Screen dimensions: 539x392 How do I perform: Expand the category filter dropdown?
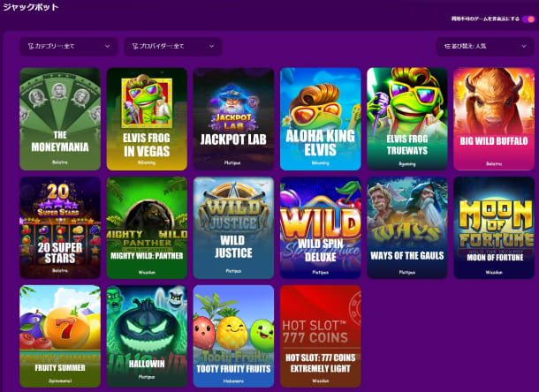(x=69, y=46)
